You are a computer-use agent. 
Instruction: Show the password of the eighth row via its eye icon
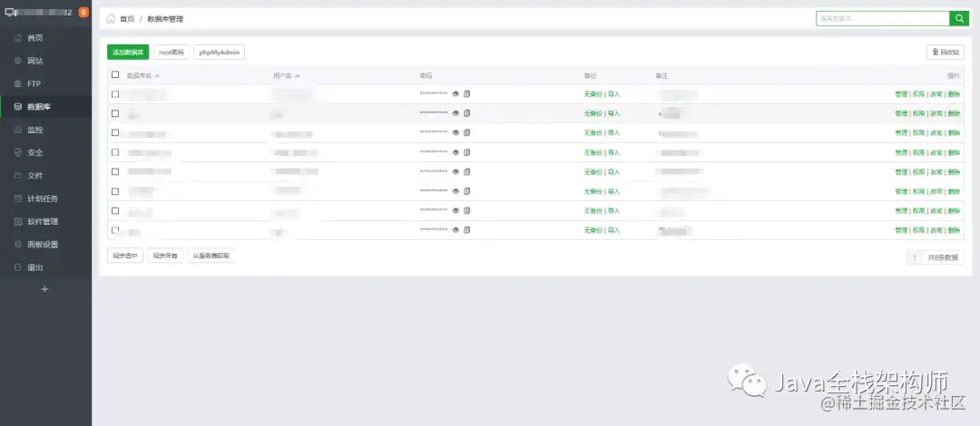click(x=456, y=230)
